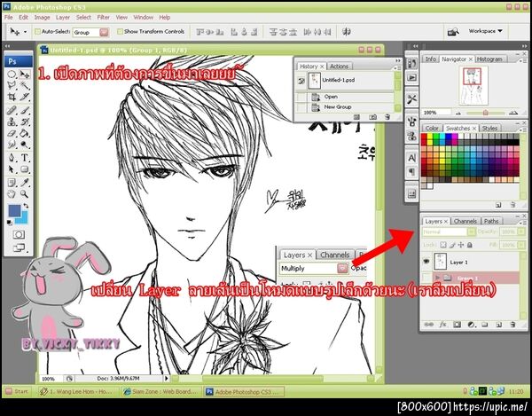The height and width of the screenshot is (416, 532).
Task: Toggle lock transparent pixels
Action: [x=443, y=245]
